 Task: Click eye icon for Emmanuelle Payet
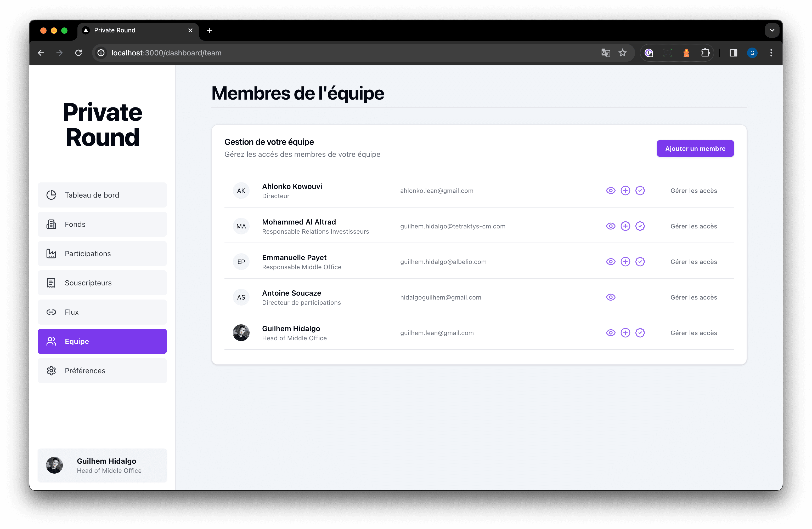611,262
